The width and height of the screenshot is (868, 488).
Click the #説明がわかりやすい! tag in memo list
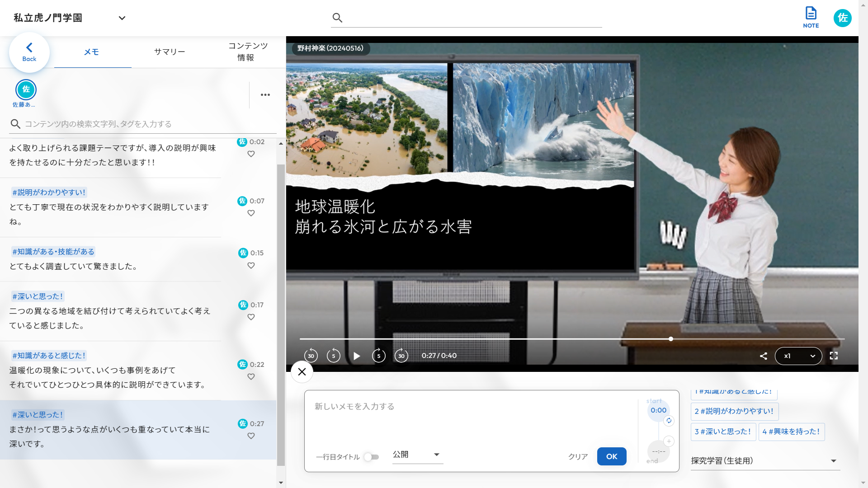pyautogui.click(x=49, y=192)
